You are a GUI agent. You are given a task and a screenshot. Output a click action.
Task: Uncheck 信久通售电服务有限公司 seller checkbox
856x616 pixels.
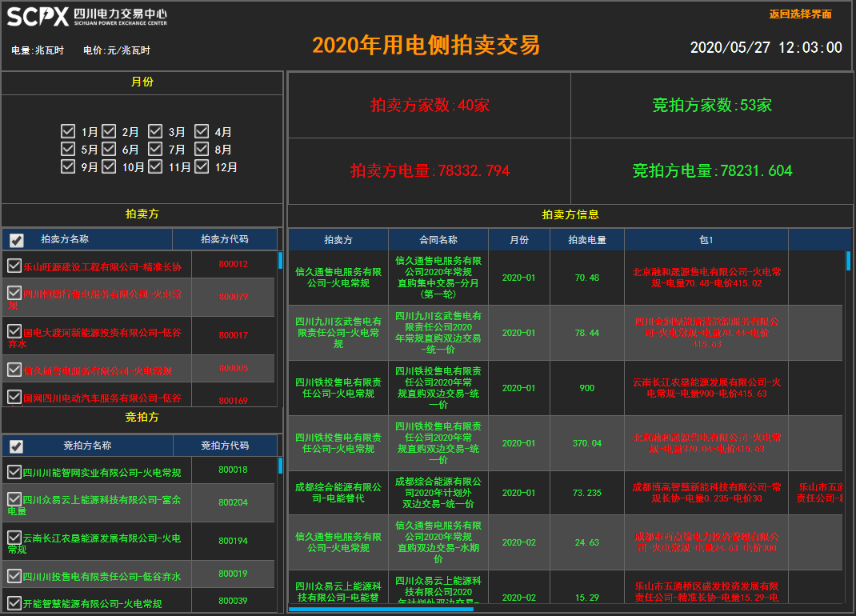[14, 370]
